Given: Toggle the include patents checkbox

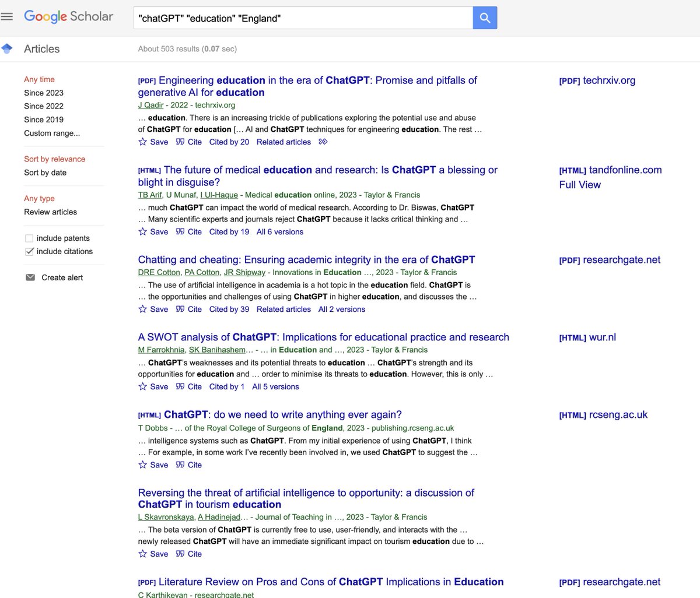Looking at the screenshot, I should point(29,238).
